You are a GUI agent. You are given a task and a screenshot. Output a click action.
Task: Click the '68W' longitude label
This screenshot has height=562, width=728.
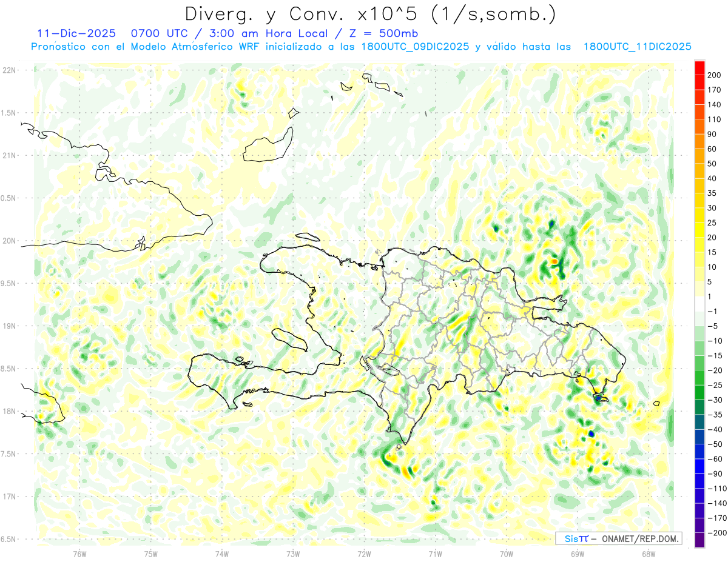[649, 554]
